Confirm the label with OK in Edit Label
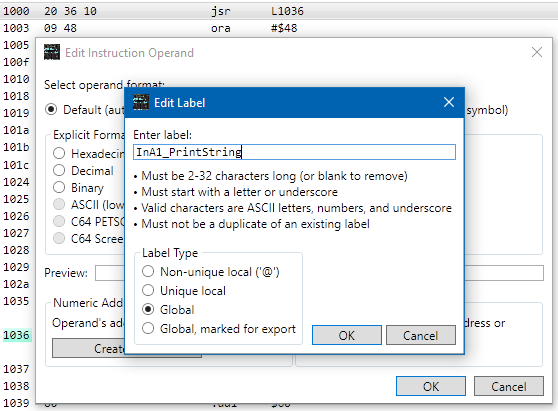This screenshot has height=411, width=558. (347, 335)
